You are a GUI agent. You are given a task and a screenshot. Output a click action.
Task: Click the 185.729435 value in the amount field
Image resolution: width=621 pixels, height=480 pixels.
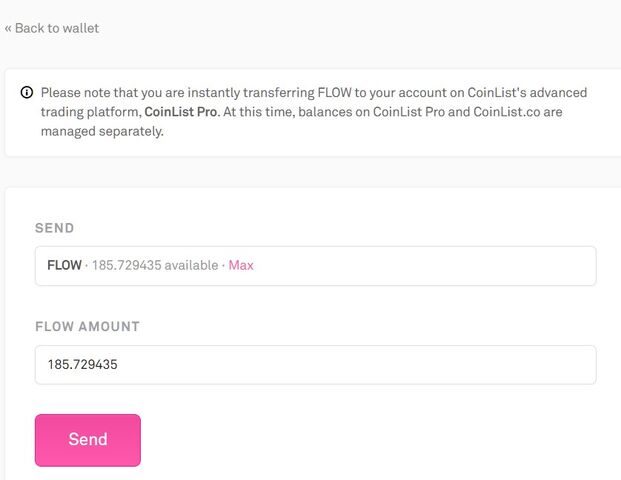coord(82,364)
